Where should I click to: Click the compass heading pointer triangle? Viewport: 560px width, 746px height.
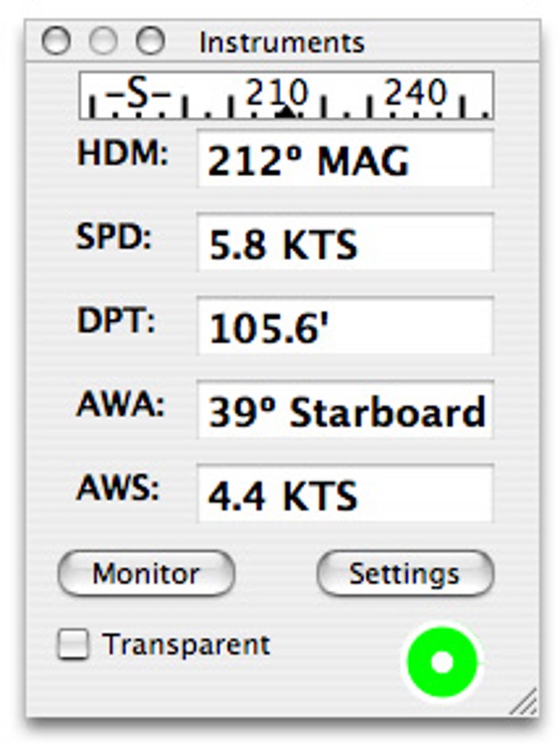click(x=286, y=111)
